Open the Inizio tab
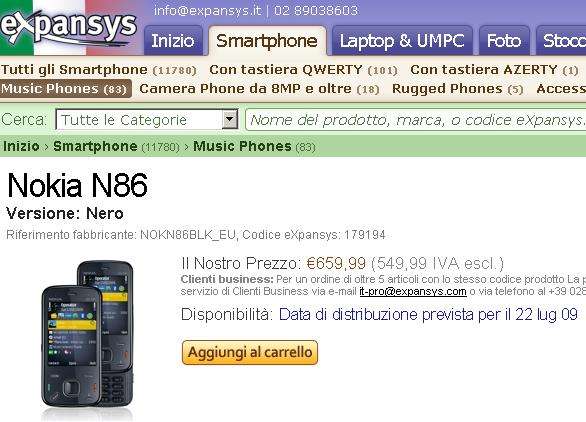The height and width of the screenshot is (422, 586). pyautogui.click(x=173, y=41)
